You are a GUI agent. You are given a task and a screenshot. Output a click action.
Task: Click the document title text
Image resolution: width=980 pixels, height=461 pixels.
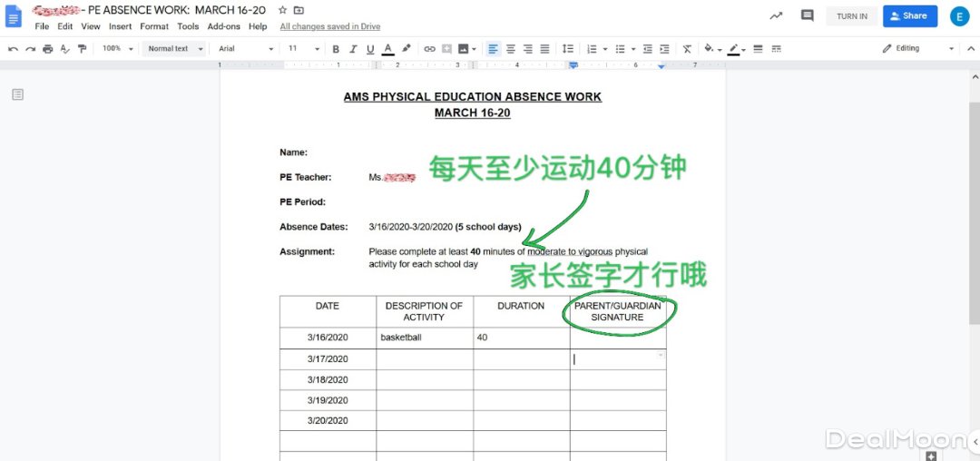pyautogui.click(x=149, y=10)
